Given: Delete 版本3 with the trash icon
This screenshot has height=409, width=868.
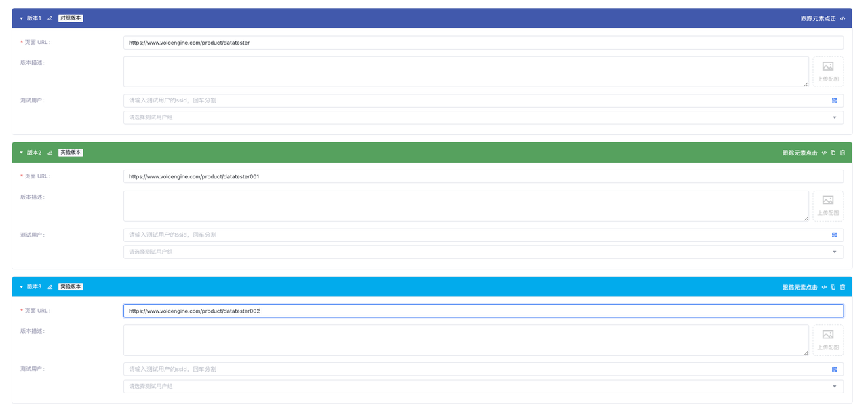Looking at the screenshot, I should pos(842,287).
